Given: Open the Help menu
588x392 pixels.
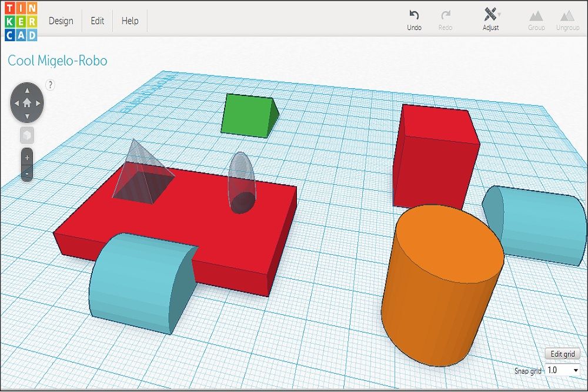Looking at the screenshot, I should [x=130, y=21].
